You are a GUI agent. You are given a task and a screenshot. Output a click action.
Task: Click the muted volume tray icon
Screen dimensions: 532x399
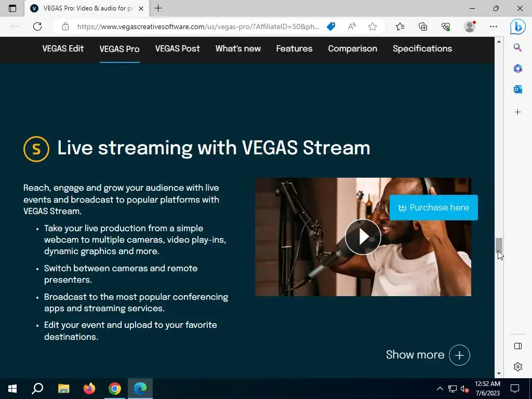click(464, 389)
